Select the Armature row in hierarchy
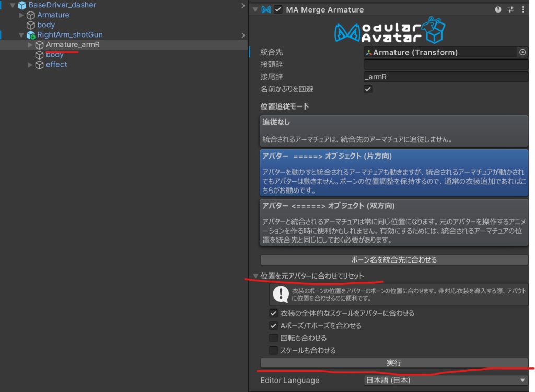Image resolution: width=535 pixels, height=392 pixels. click(123, 15)
